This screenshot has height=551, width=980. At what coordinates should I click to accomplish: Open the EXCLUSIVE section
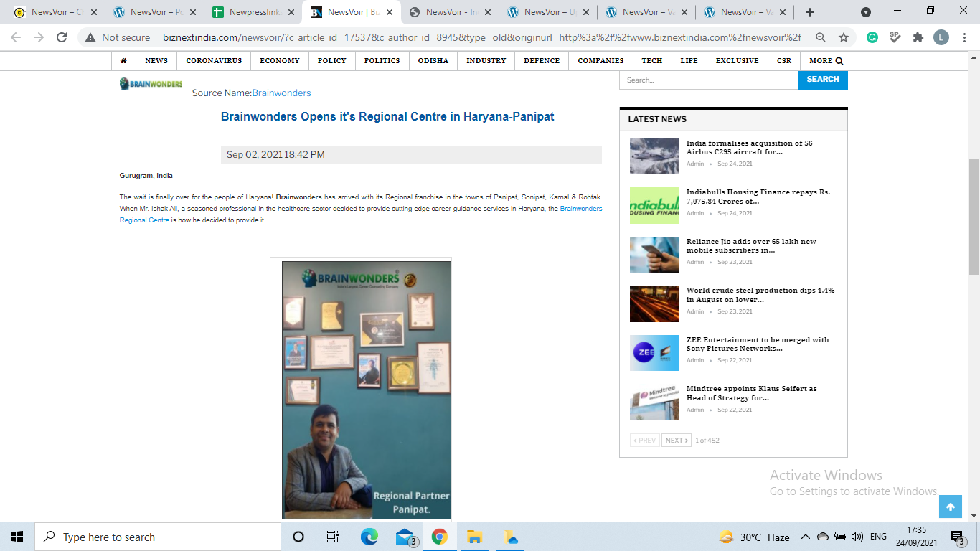click(x=738, y=61)
